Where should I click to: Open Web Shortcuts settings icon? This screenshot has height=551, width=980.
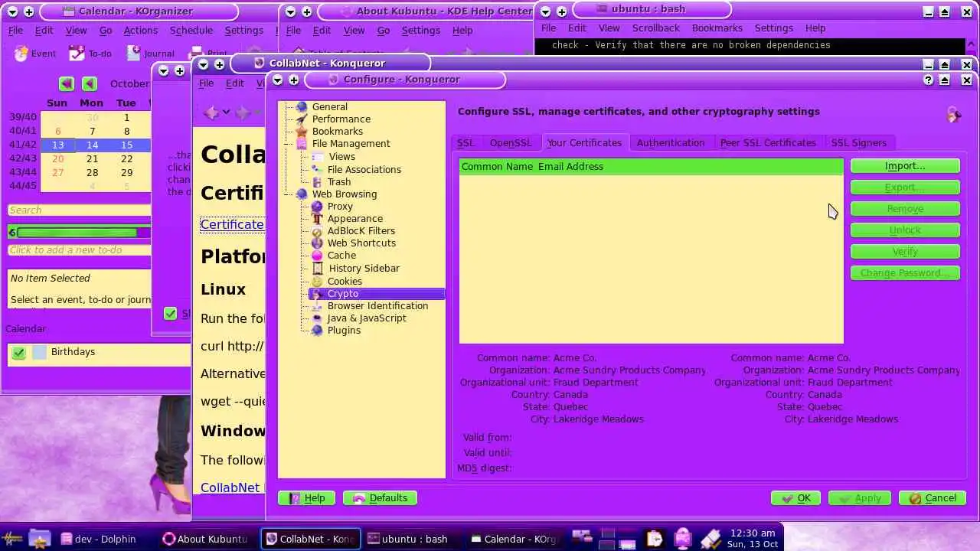tap(317, 243)
